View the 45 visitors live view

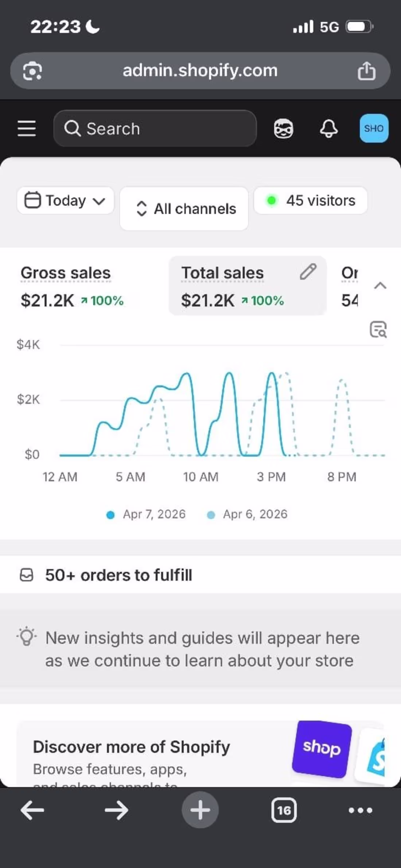pos(311,201)
